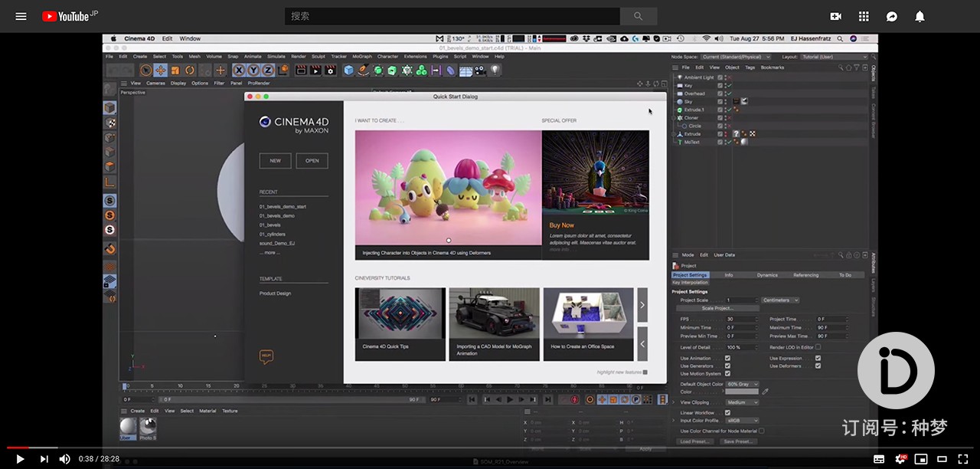Viewport: 980px width, 469px height.
Task: Open Input Color Profile sRGB dropdown
Action: (x=742, y=421)
